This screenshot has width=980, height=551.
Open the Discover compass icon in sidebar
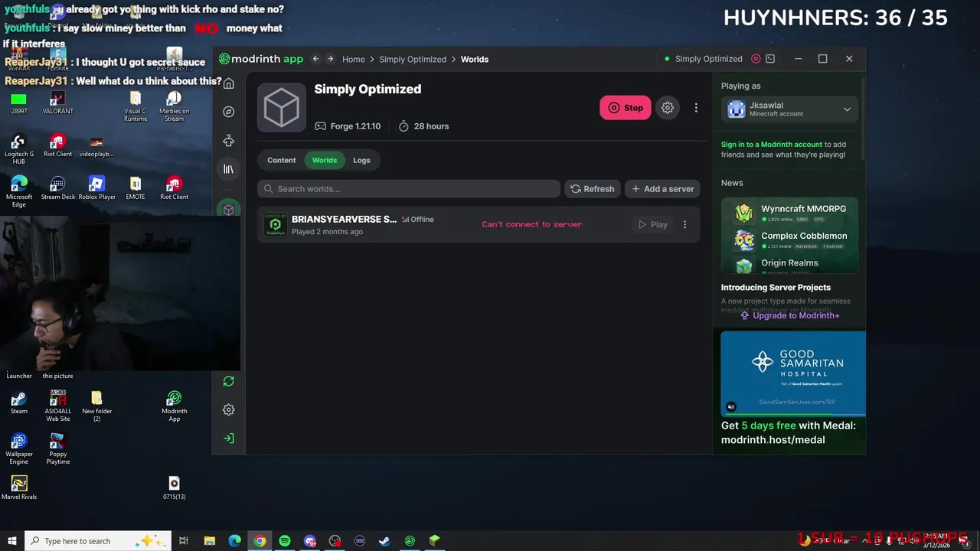click(x=228, y=112)
